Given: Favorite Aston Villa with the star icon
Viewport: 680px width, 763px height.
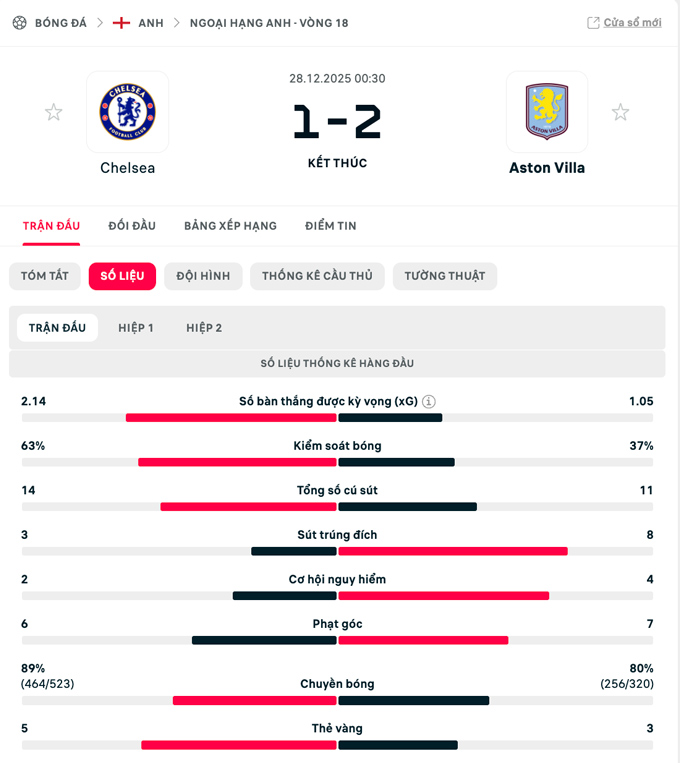Looking at the screenshot, I should 620,112.
